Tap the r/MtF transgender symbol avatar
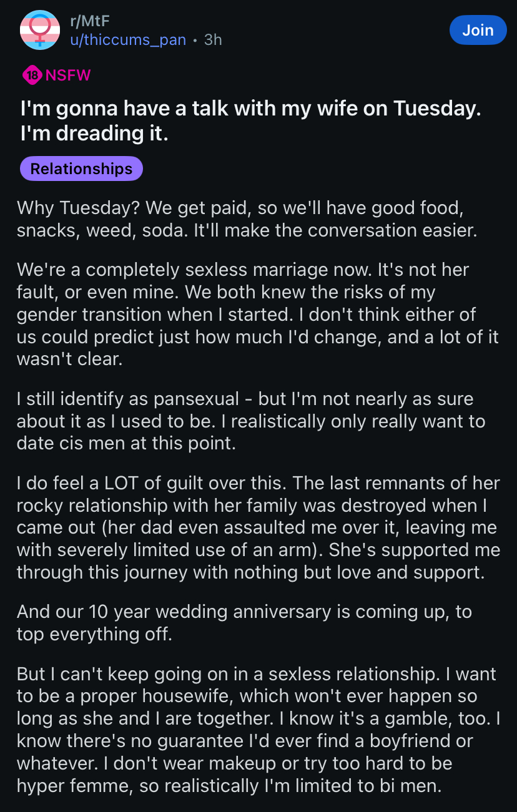517x812 pixels. coord(41,30)
